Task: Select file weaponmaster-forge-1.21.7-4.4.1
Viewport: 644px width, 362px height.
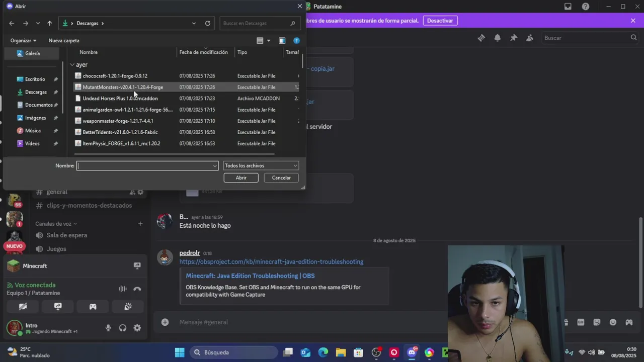Action: tap(118, 121)
